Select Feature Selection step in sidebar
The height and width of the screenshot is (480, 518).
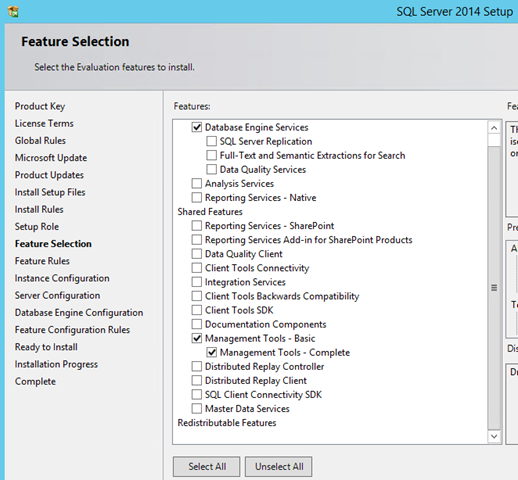click(x=53, y=244)
